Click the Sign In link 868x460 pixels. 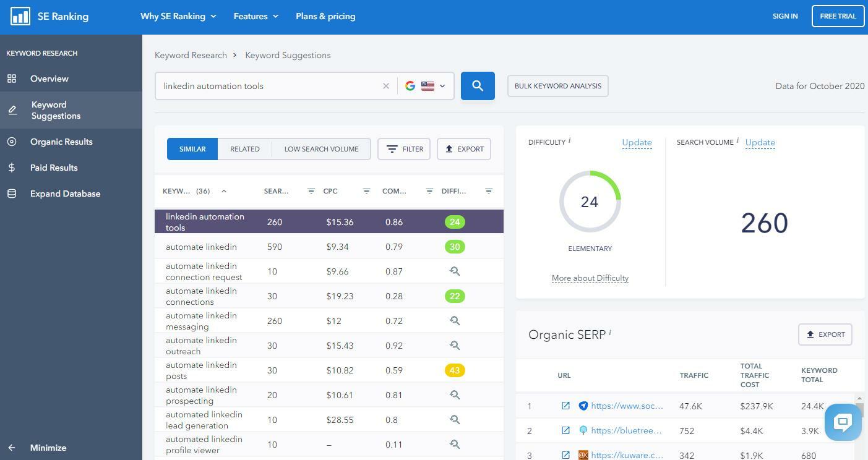coord(785,16)
